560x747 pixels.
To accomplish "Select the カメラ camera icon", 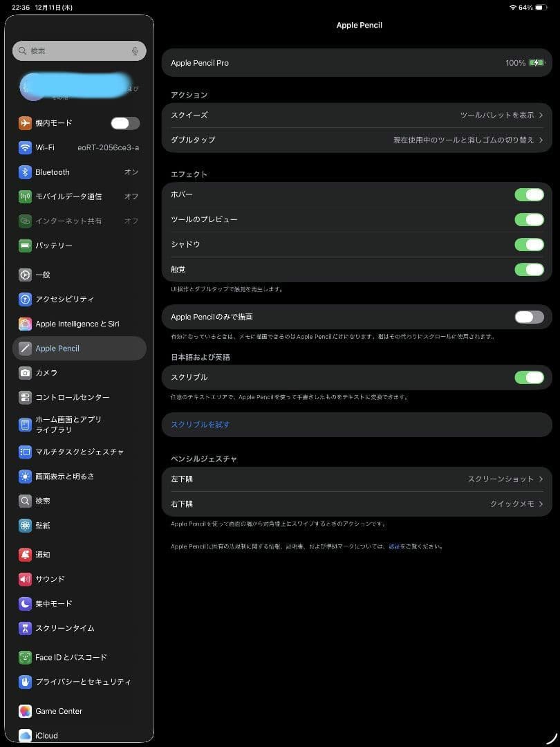I will click(x=23, y=372).
